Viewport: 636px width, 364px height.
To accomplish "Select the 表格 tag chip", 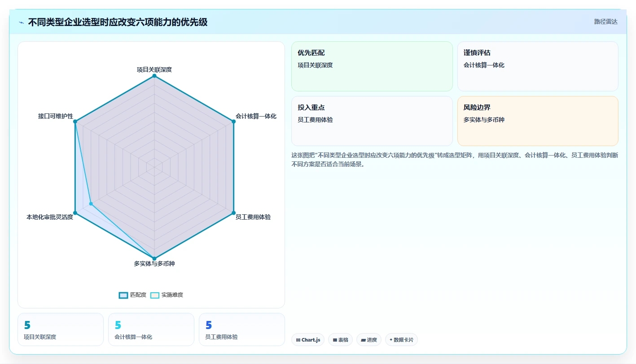I will pos(341,340).
